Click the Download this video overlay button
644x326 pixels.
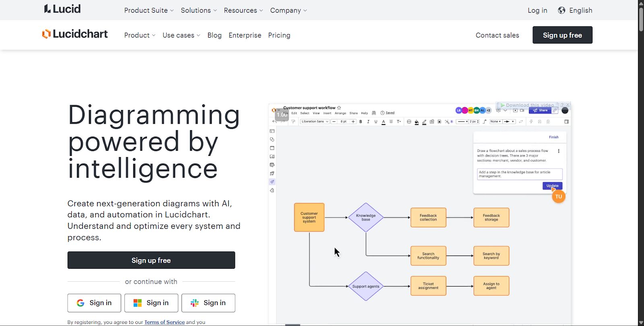(x=527, y=105)
